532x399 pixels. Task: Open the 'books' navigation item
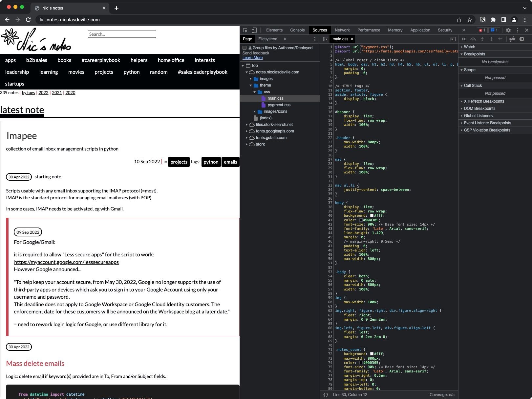pyautogui.click(x=64, y=60)
